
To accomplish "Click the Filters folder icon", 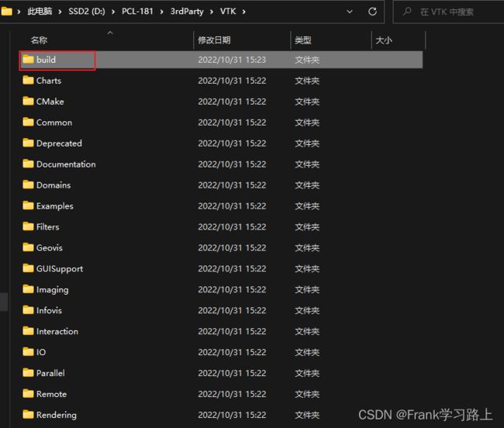I will click(28, 226).
